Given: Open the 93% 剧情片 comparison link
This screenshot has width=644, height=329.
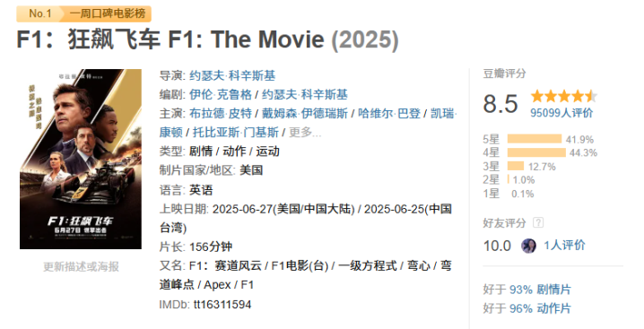Looking at the screenshot, I should [540, 290].
